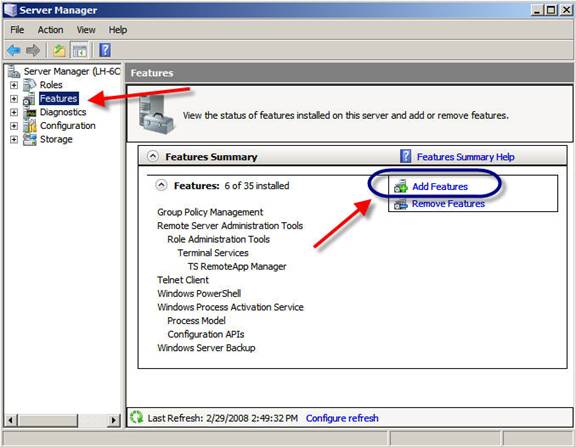Click the Storage node icon in tree
The image size is (576, 447).
[x=29, y=140]
